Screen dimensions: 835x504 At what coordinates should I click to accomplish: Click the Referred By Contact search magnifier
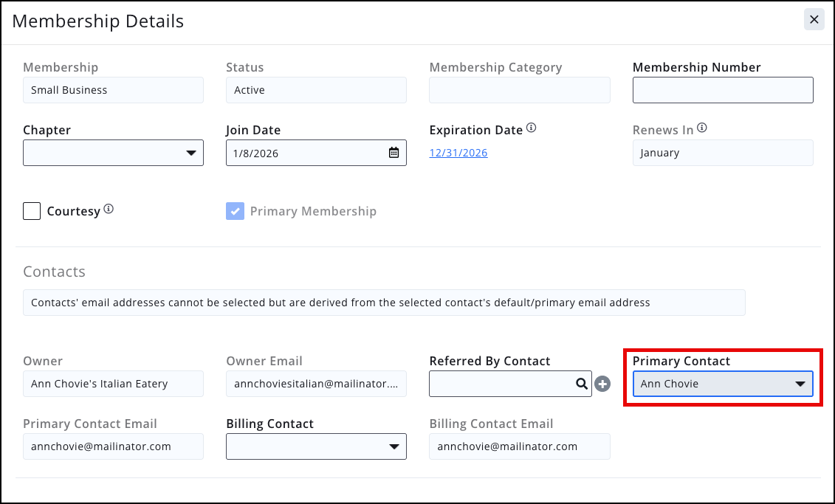(x=582, y=384)
